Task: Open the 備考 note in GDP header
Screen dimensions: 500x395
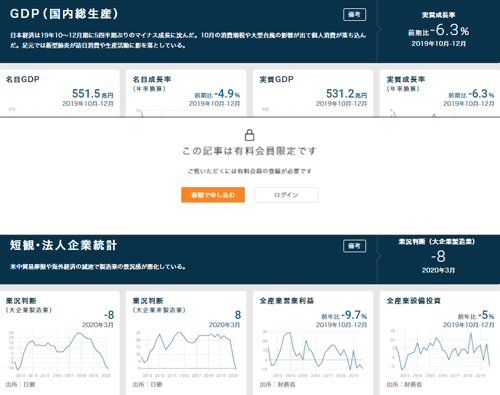Action: click(x=354, y=14)
